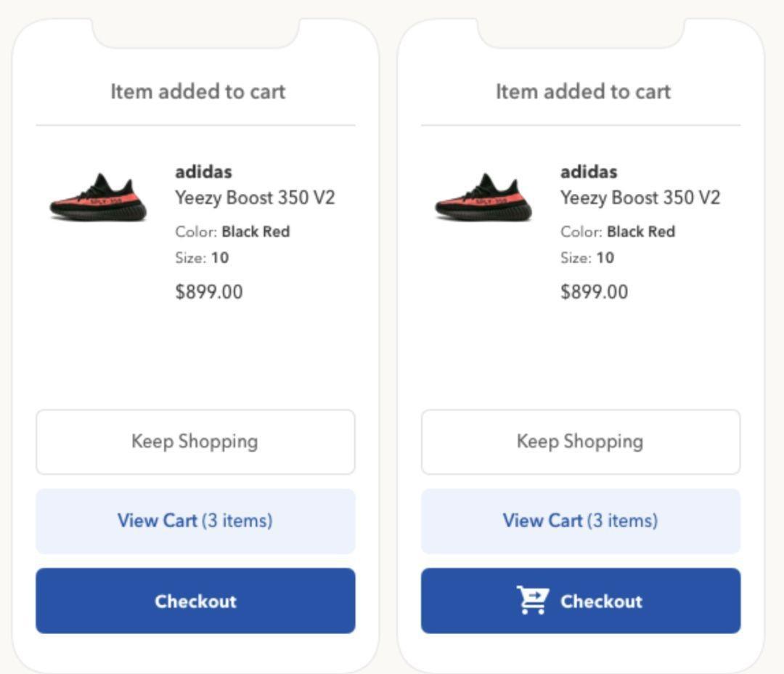Click Keep Shopping on the right phone
Screen dimensions: 784x674
(581, 442)
